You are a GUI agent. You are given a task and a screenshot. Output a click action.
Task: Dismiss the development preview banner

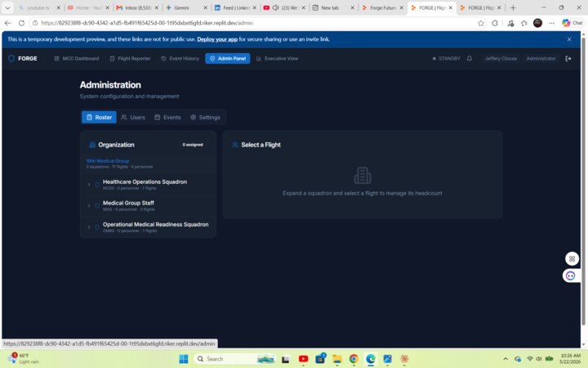click(569, 39)
